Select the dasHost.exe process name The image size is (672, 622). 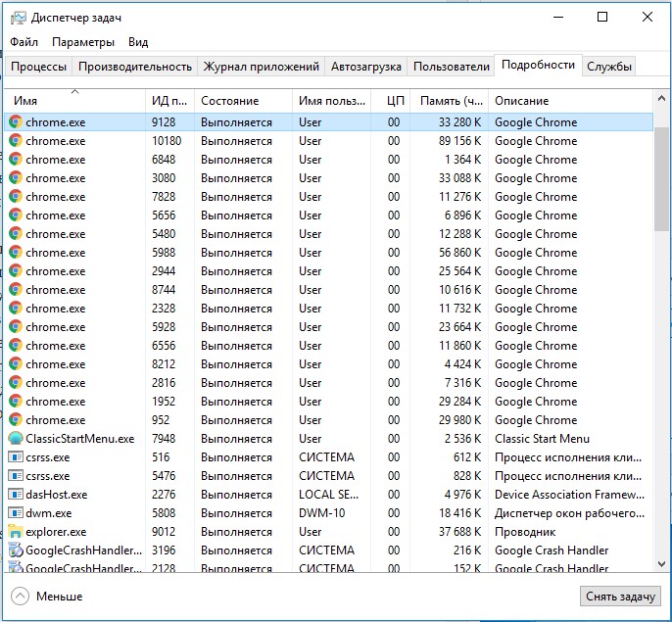pyautogui.click(x=56, y=495)
